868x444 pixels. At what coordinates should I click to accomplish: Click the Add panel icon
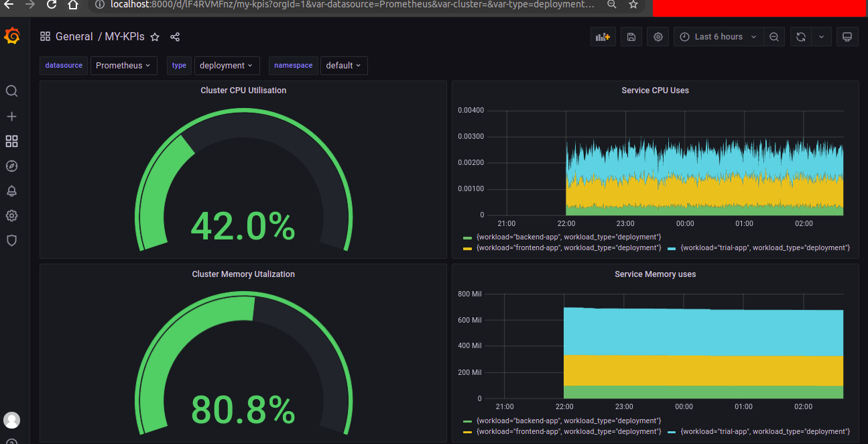pyautogui.click(x=603, y=37)
